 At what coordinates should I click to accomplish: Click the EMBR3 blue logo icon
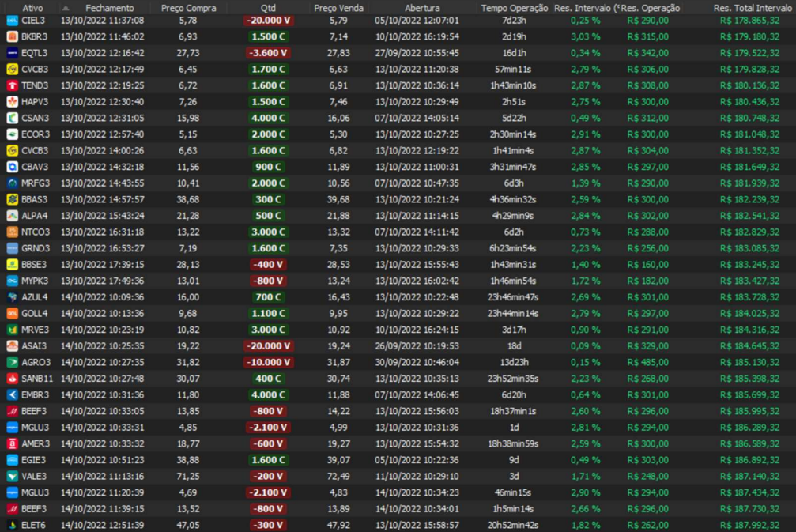12,394
